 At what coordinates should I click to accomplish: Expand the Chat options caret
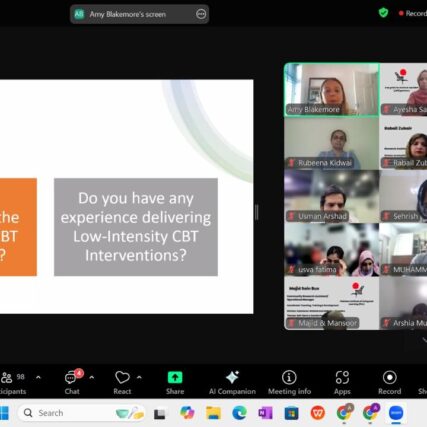[x=92, y=377]
